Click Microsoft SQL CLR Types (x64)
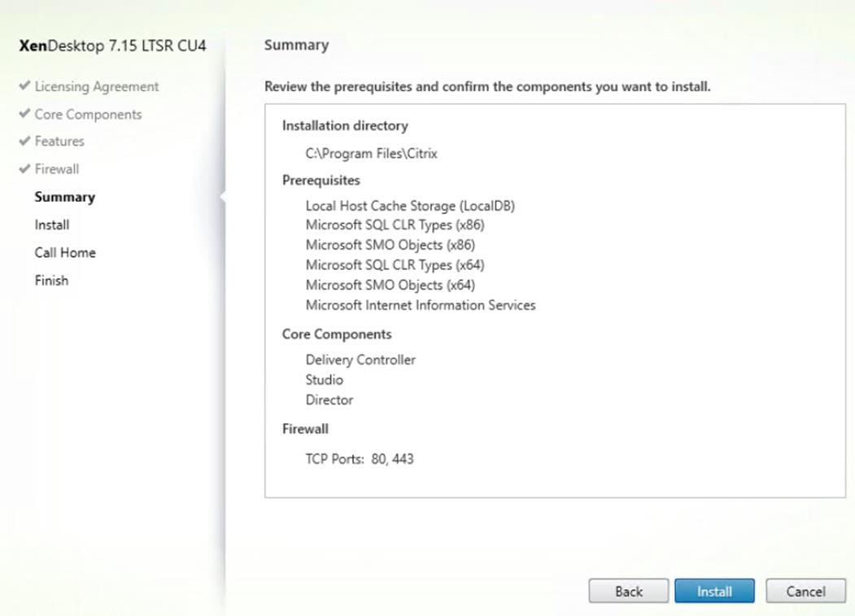 pyautogui.click(x=395, y=264)
